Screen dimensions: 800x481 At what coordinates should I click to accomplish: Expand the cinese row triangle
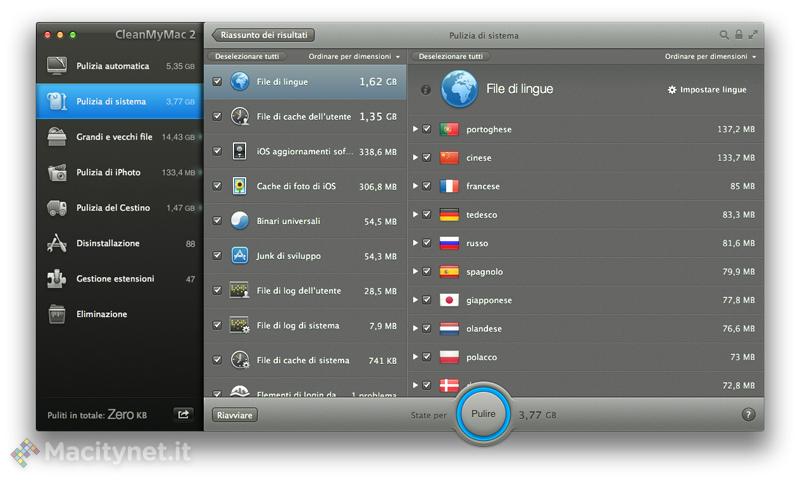(415, 158)
